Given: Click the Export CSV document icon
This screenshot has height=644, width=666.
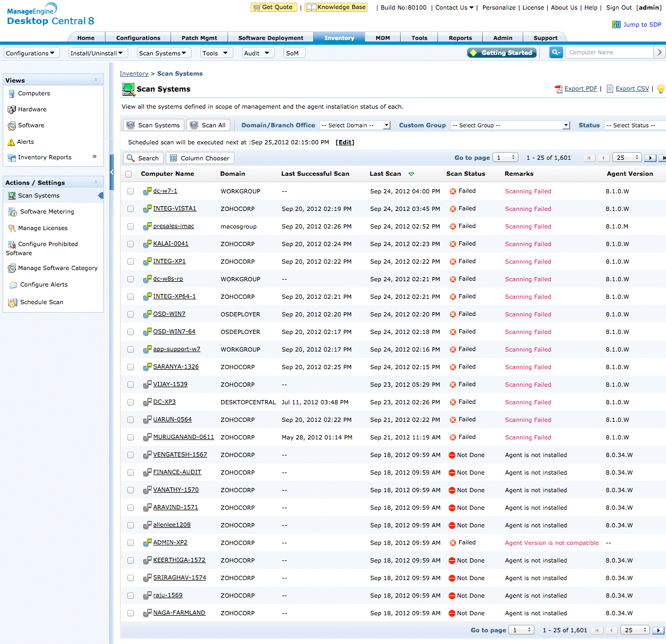Looking at the screenshot, I should pos(610,89).
